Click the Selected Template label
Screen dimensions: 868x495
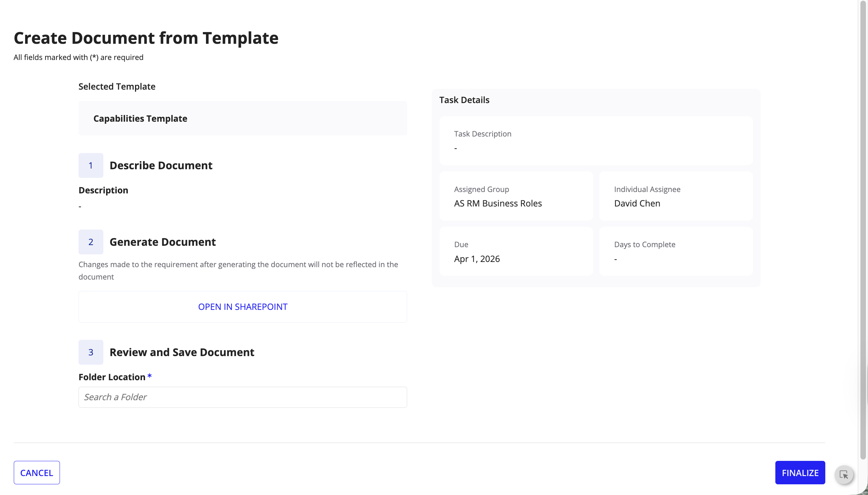[117, 87]
